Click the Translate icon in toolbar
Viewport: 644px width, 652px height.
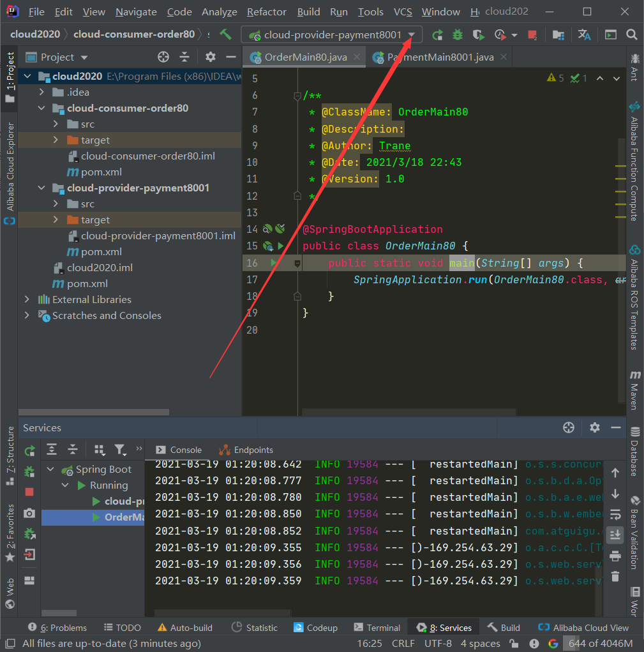click(584, 35)
